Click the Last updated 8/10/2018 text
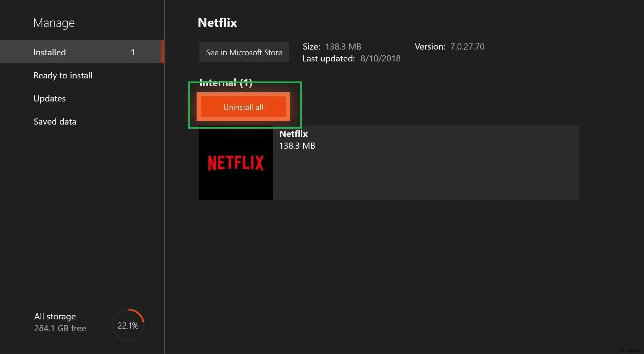This screenshot has height=354, width=644. [351, 58]
